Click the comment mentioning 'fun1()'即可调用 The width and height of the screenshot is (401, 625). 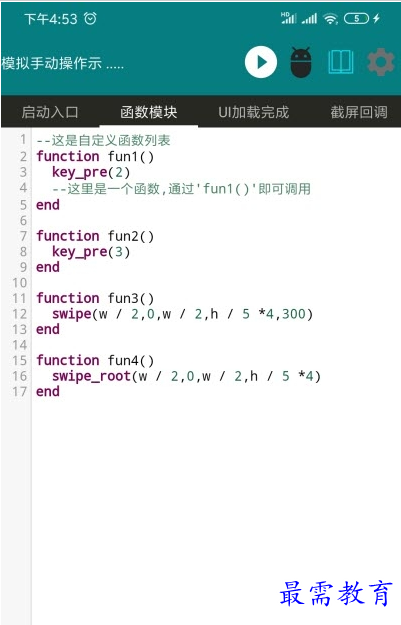point(181,189)
